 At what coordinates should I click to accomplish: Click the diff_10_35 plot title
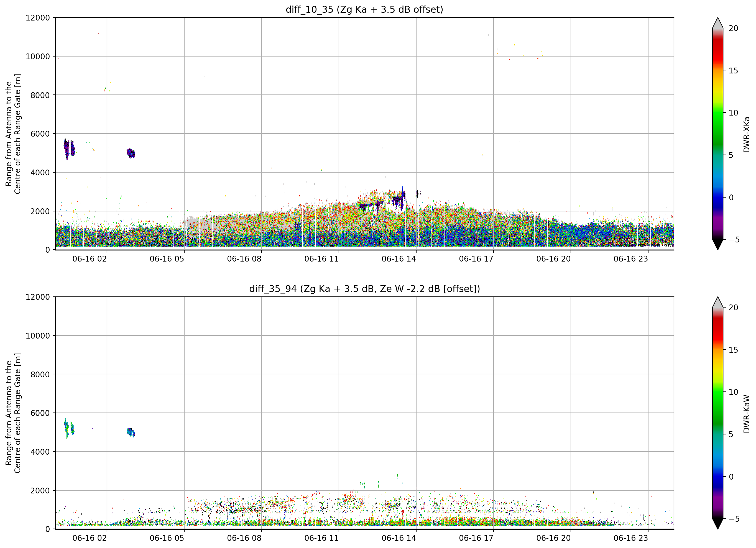[364, 10]
